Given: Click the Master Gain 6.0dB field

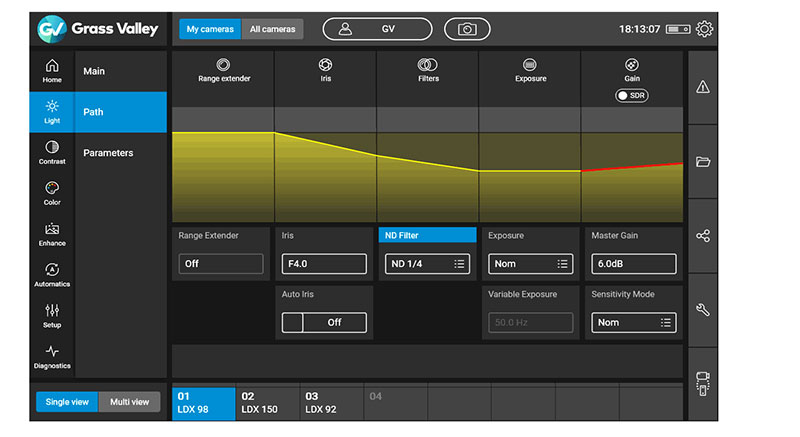Looking at the screenshot, I should tap(633, 264).
